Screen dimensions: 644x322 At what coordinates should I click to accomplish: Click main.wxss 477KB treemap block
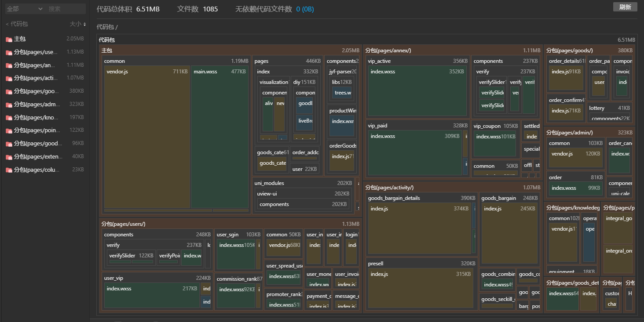(220, 137)
